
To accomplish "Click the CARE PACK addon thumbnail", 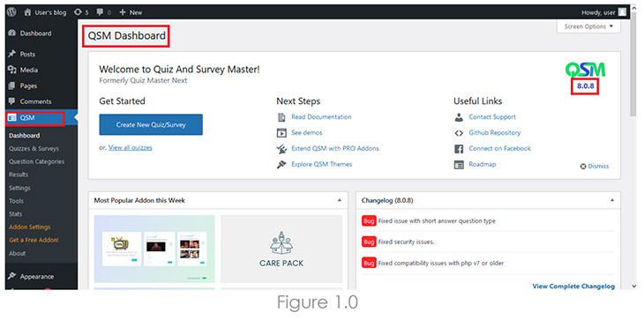I will pos(281,249).
